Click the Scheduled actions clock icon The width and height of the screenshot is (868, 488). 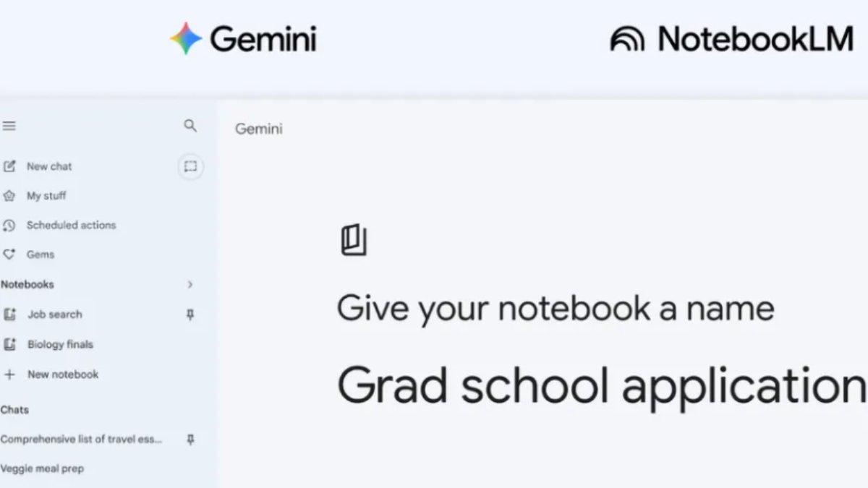click(9, 225)
